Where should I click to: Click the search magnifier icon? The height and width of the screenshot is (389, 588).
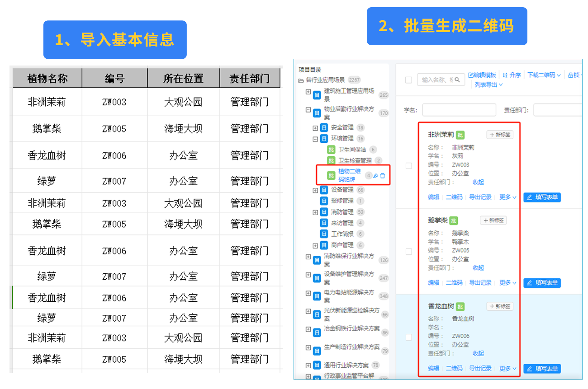pos(457,80)
